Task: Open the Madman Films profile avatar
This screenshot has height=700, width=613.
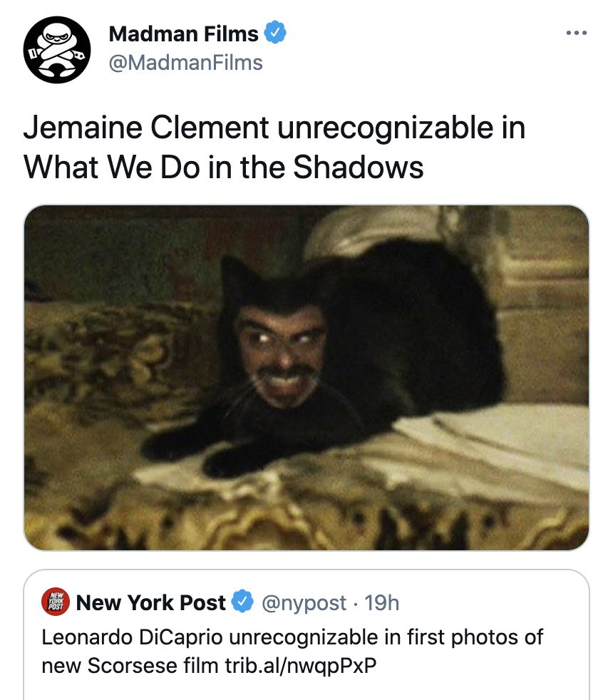Action: [x=57, y=50]
